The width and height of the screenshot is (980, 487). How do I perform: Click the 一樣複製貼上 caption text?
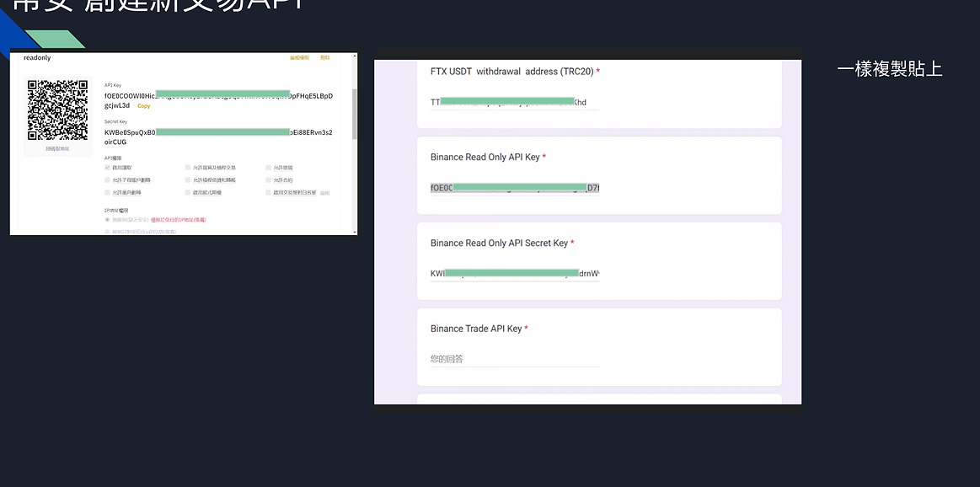(889, 69)
